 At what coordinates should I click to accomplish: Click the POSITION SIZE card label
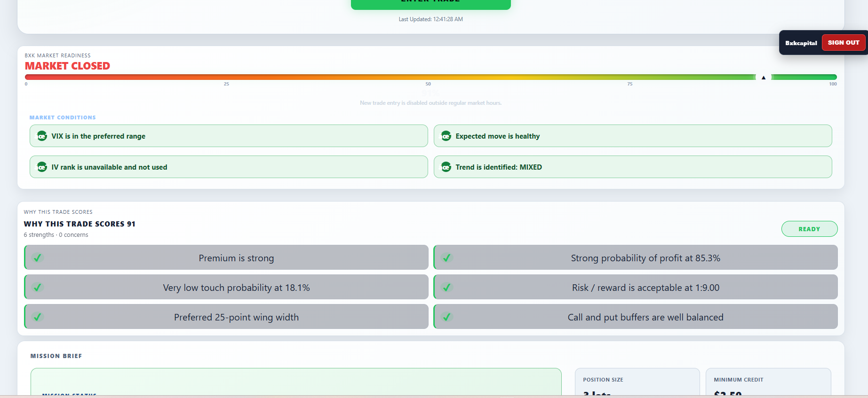pyautogui.click(x=603, y=380)
